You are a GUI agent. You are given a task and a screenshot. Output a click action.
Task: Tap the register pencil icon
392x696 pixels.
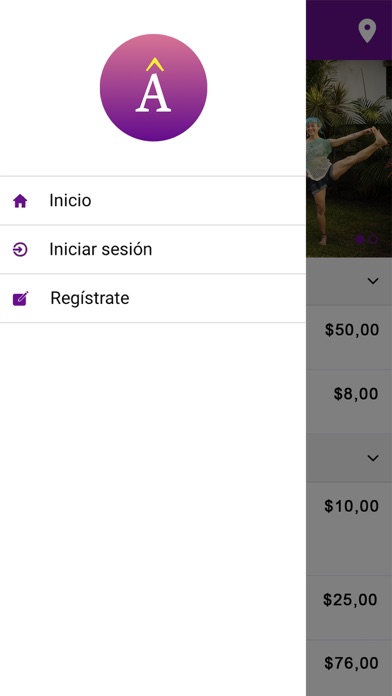(x=20, y=299)
